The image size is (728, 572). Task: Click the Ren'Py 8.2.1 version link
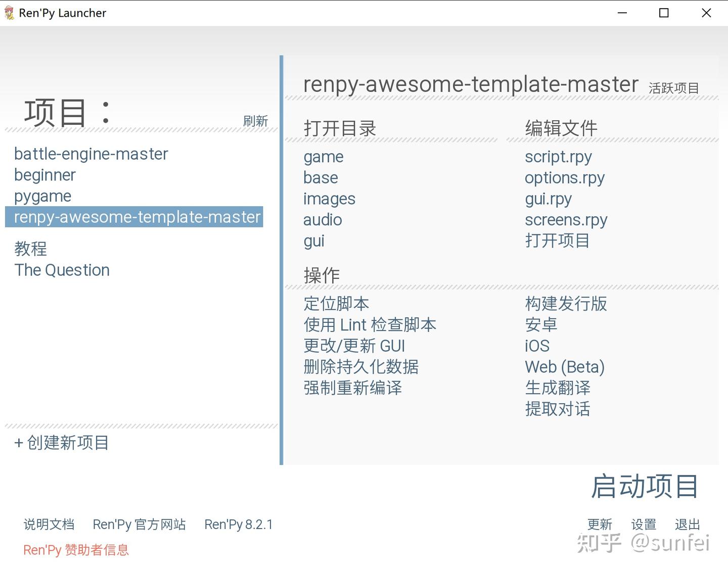pos(239,525)
